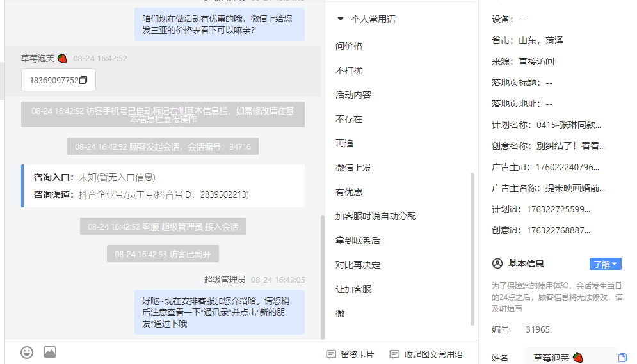Screen dimensions: 637x364
Task: Click the 会话编号：34716 system notice
Action: pos(163,146)
